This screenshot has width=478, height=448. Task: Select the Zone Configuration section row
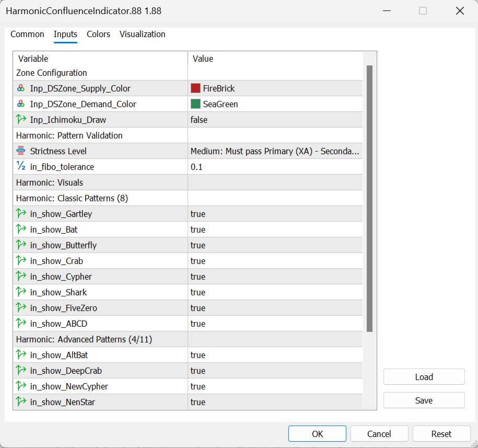188,73
